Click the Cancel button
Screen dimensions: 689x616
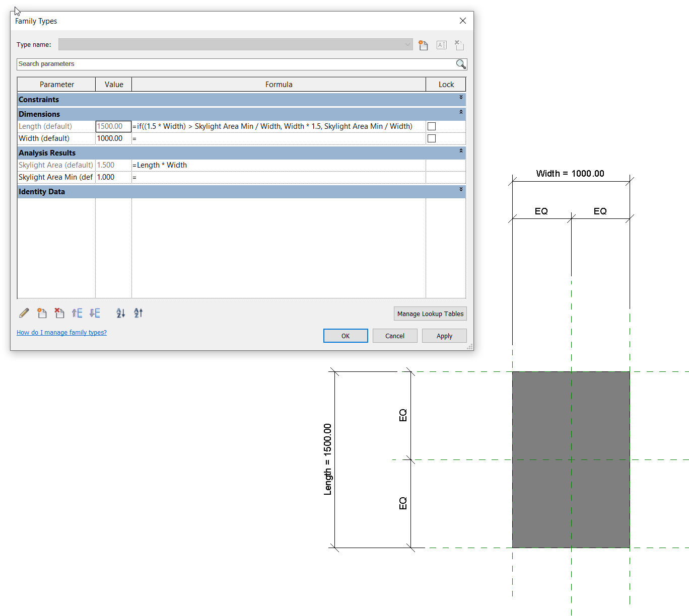[x=395, y=336]
